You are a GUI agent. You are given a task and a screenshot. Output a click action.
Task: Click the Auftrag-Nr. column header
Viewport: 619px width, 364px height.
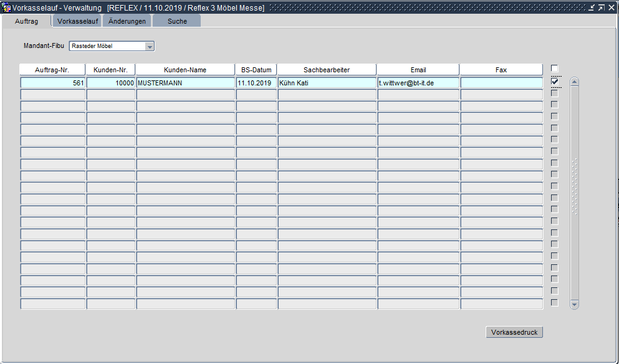click(52, 70)
